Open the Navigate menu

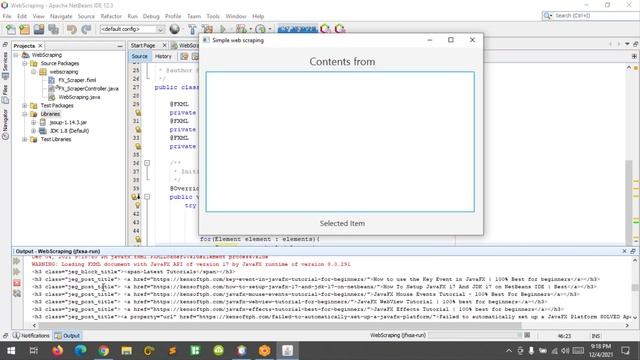tap(61, 16)
